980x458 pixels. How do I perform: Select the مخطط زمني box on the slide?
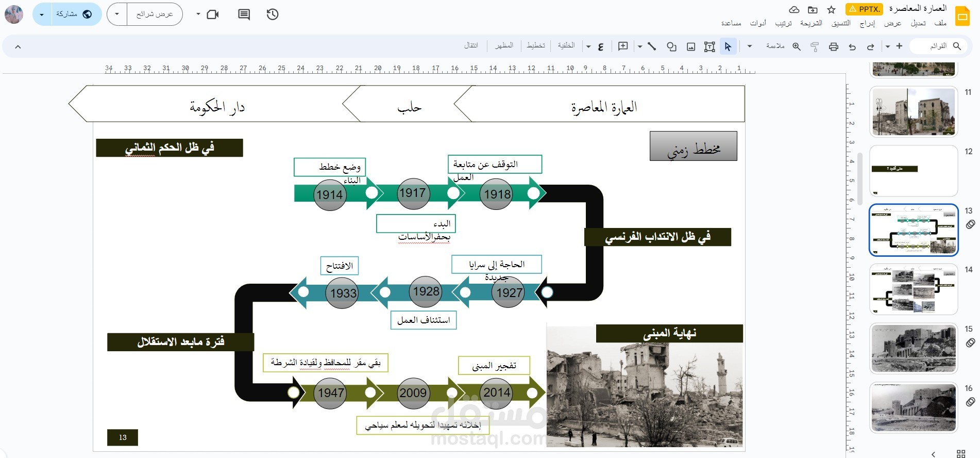(694, 146)
